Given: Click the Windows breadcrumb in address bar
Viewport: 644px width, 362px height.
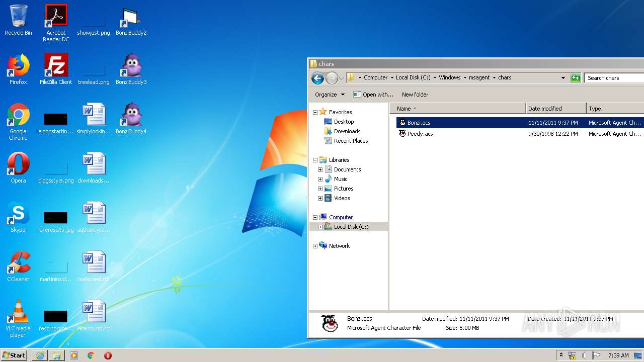Looking at the screenshot, I should 449,78.
